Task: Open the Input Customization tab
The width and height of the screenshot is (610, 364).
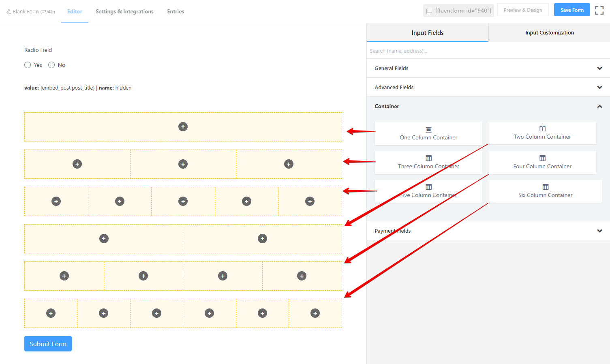Action: click(549, 32)
